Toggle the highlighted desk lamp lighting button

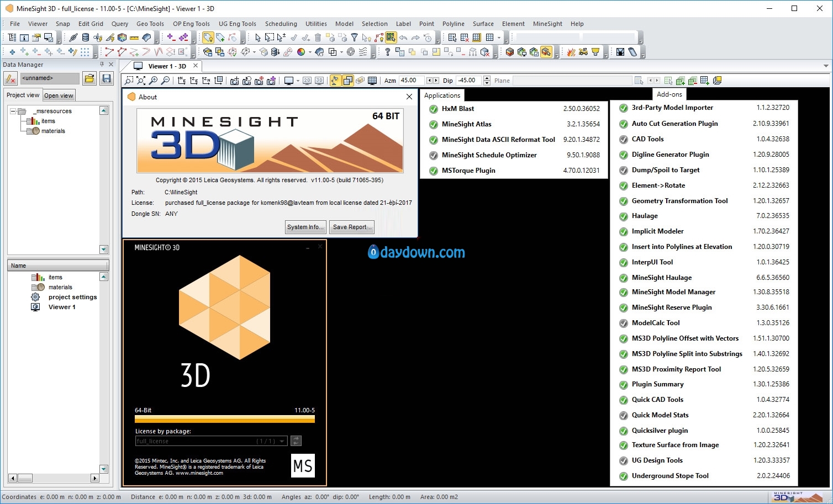coord(335,81)
